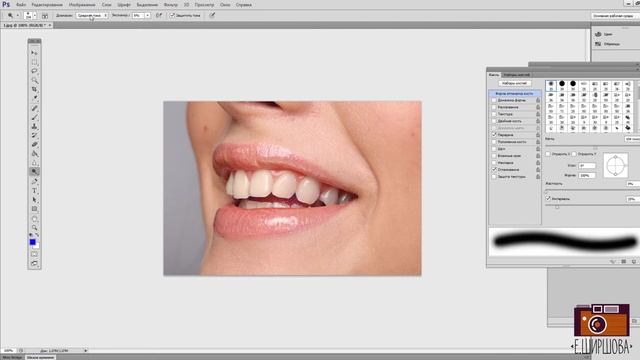Select the Brush tool in the toolbox
640x360 pixels.
tap(34, 118)
